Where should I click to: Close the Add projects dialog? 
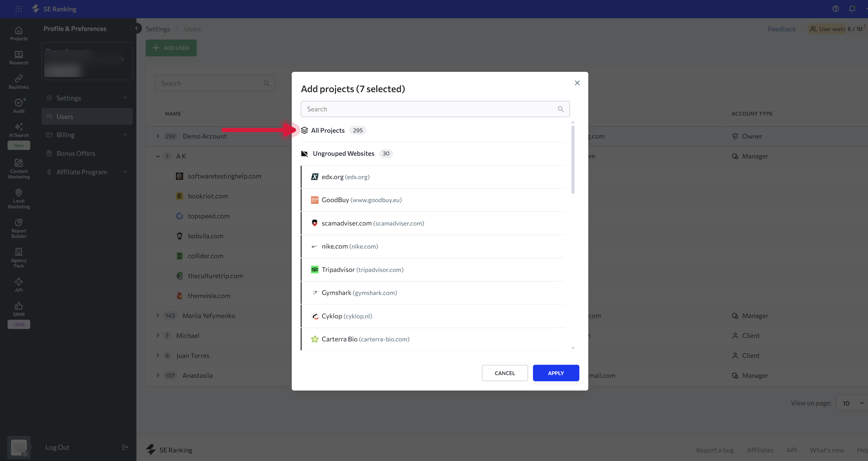click(x=577, y=83)
